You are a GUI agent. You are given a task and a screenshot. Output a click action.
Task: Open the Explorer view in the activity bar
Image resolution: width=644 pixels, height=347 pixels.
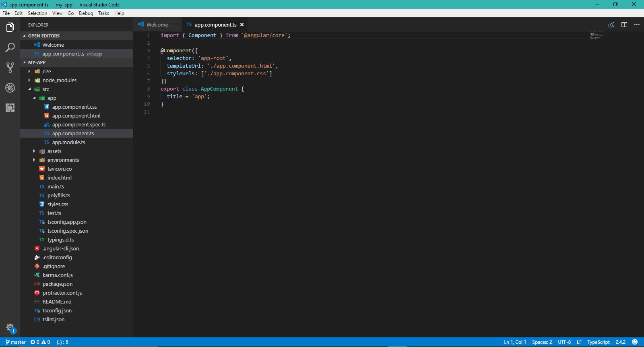coord(10,27)
